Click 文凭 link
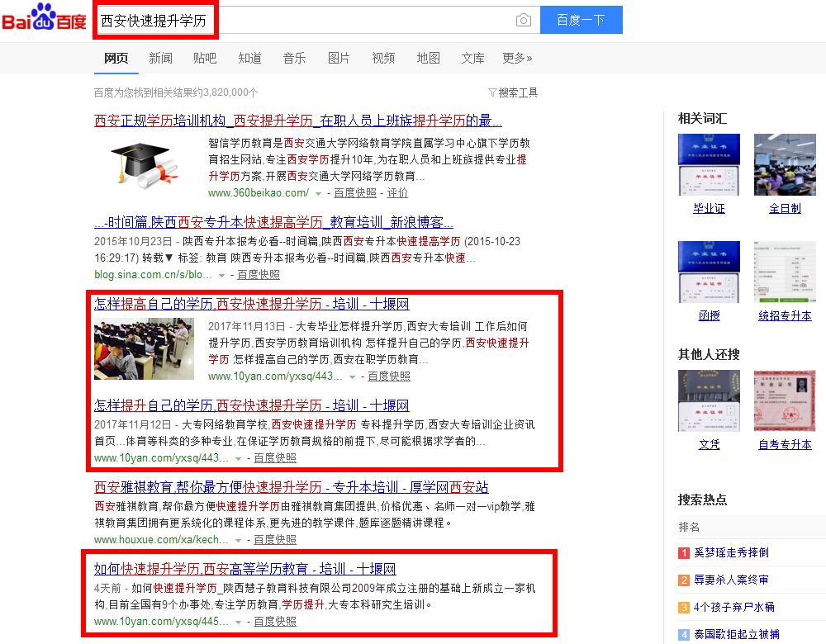This screenshot has height=644, width=826. pyautogui.click(x=709, y=444)
